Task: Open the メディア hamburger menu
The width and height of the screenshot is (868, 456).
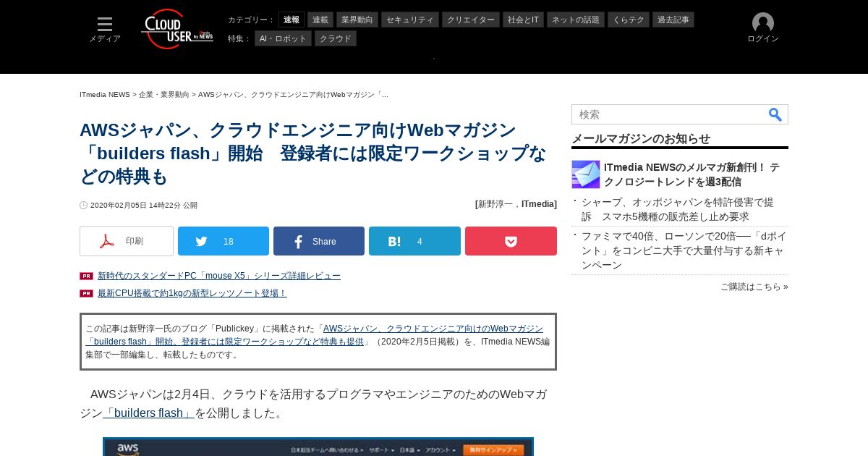Action: pyautogui.click(x=105, y=30)
